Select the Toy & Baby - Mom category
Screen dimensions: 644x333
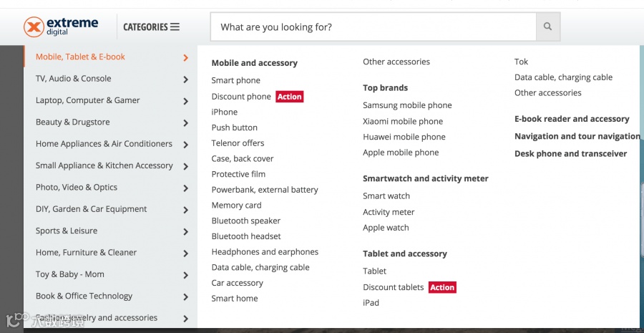tap(70, 274)
